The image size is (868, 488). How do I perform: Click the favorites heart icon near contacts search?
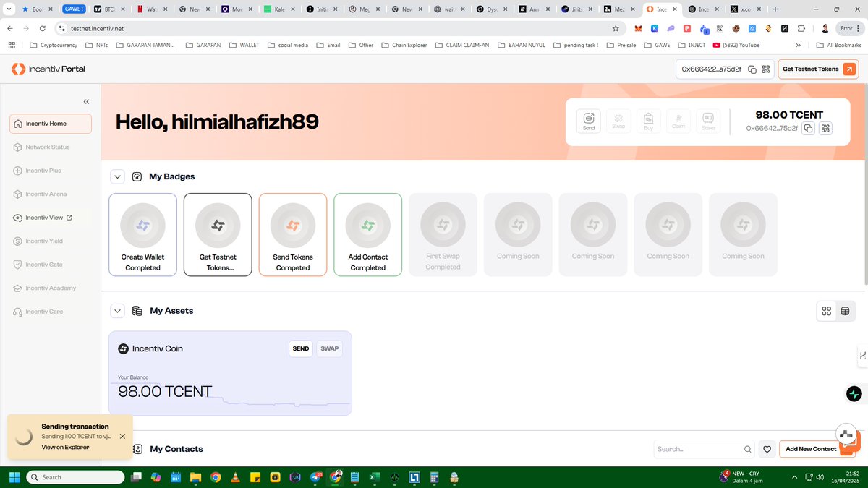(767, 449)
